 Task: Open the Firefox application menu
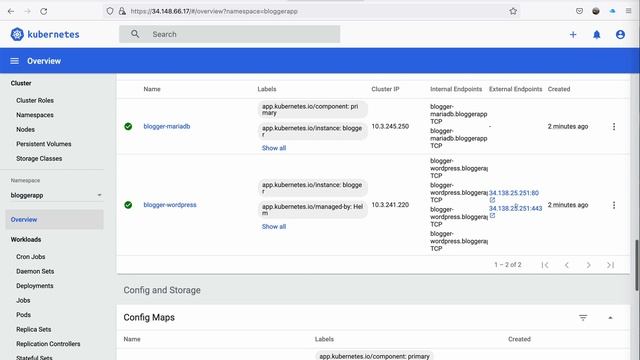[x=629, y=11]
